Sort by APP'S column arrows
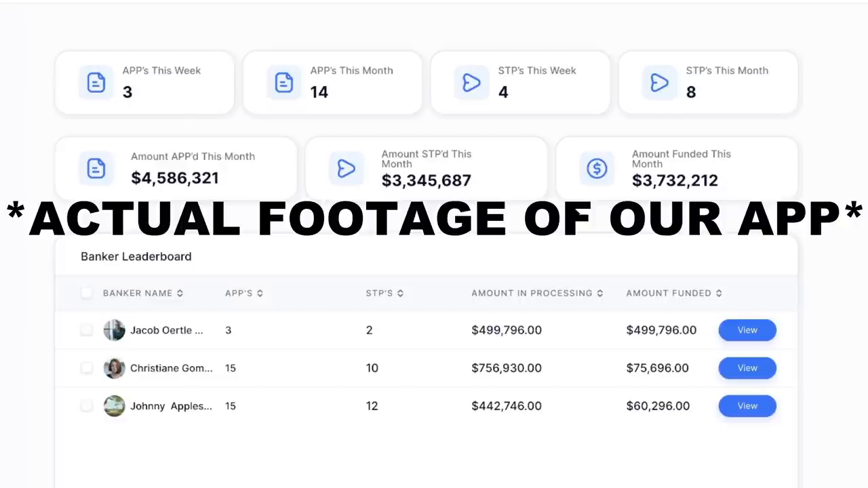Image resolution: width=868 pixels, height=488 pixels. (260, 293)
